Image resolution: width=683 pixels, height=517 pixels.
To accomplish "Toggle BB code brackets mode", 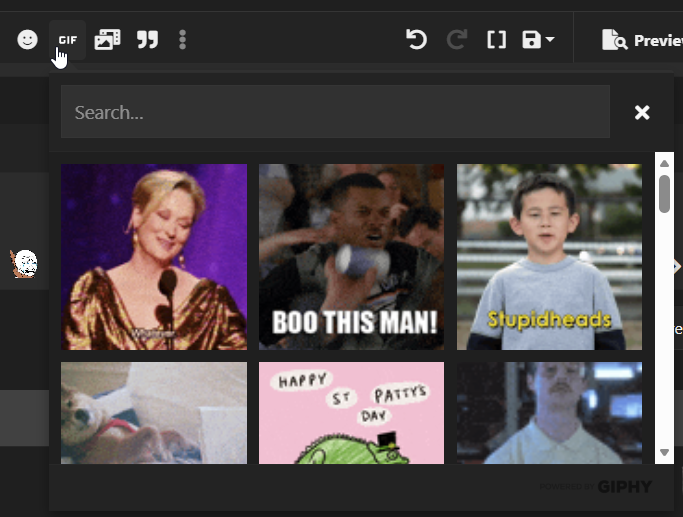I will click(497, 40).
